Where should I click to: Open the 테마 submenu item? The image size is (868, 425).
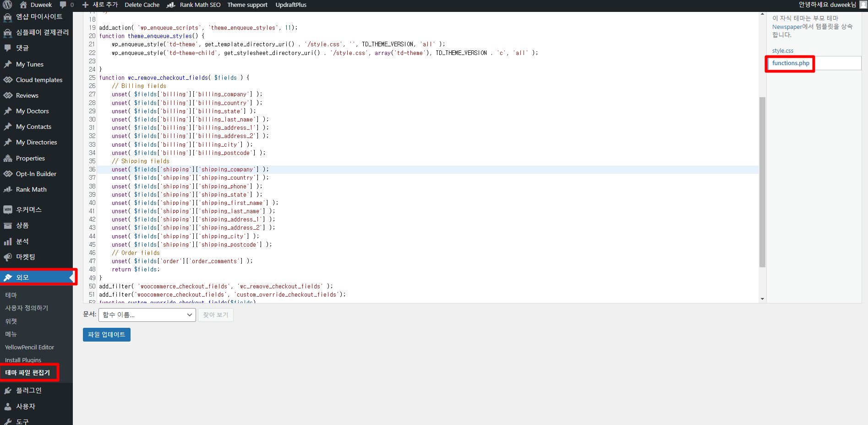point(11,295)
